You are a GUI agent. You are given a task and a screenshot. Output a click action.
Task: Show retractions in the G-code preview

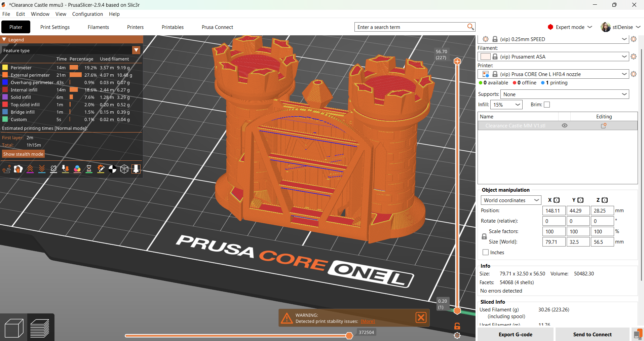coord(30,169)
